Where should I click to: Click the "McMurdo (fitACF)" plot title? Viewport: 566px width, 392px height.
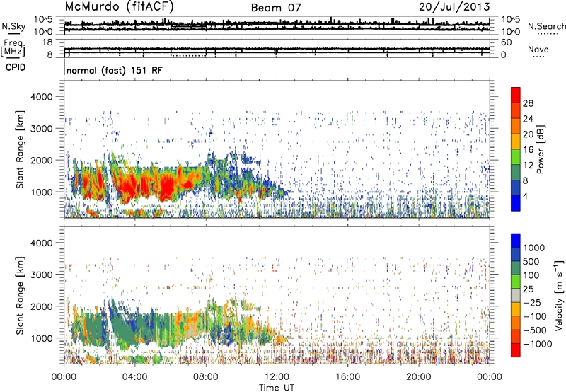pos(119,7)
